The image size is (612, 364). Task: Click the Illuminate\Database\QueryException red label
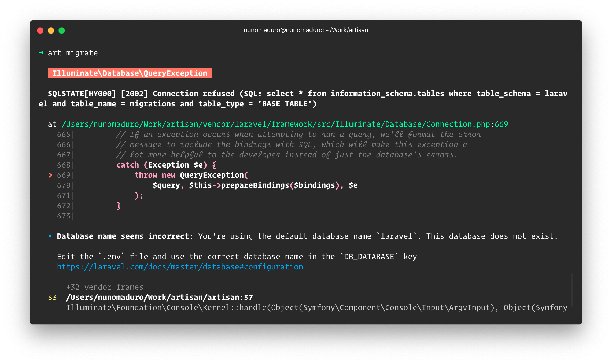tap(130, 73)
